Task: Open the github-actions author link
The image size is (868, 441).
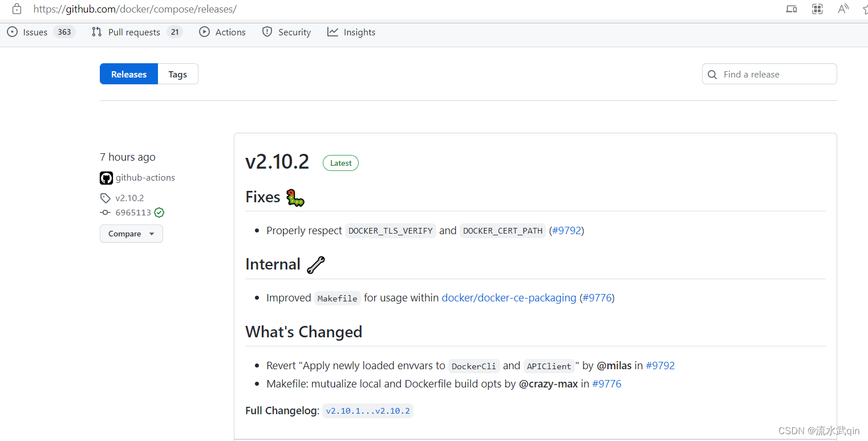Action: click(x=145, y=178)
